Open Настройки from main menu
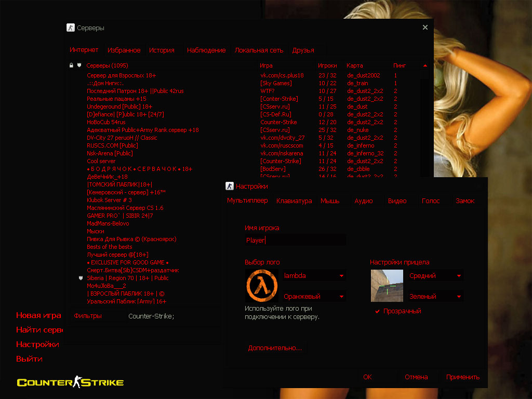 [37, 344]
